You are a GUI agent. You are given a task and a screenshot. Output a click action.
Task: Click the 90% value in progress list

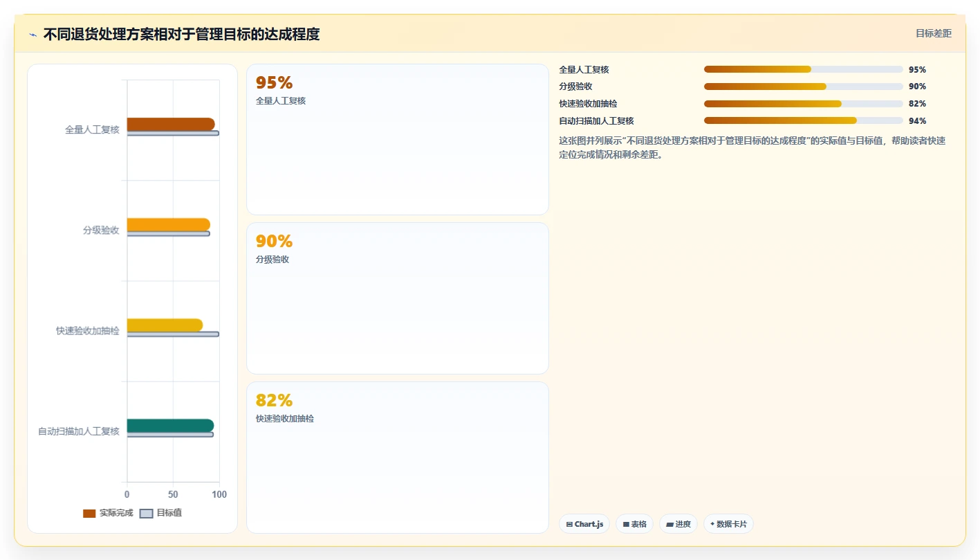(917, 87)
